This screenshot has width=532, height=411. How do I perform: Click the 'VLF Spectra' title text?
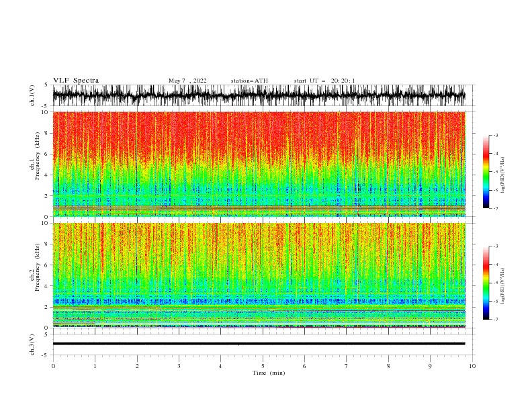coord(76,81)
